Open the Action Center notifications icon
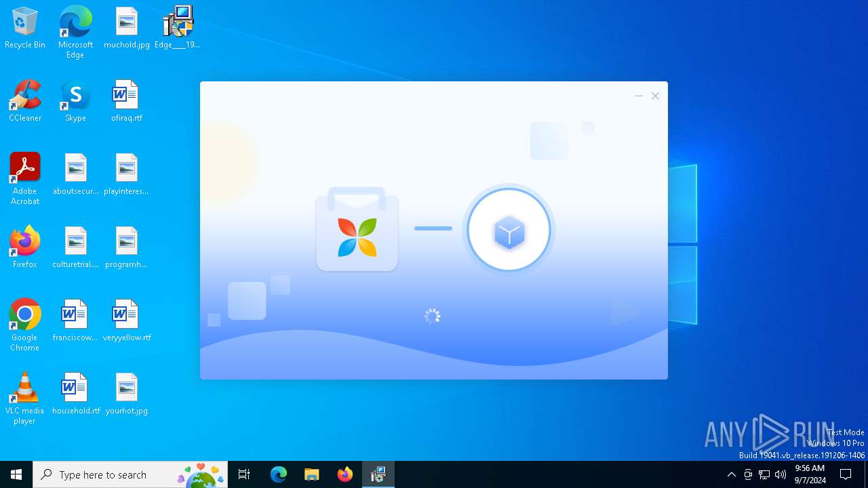Image resolution: width=868 pixels, height=488 pixels. click(846, 474)
